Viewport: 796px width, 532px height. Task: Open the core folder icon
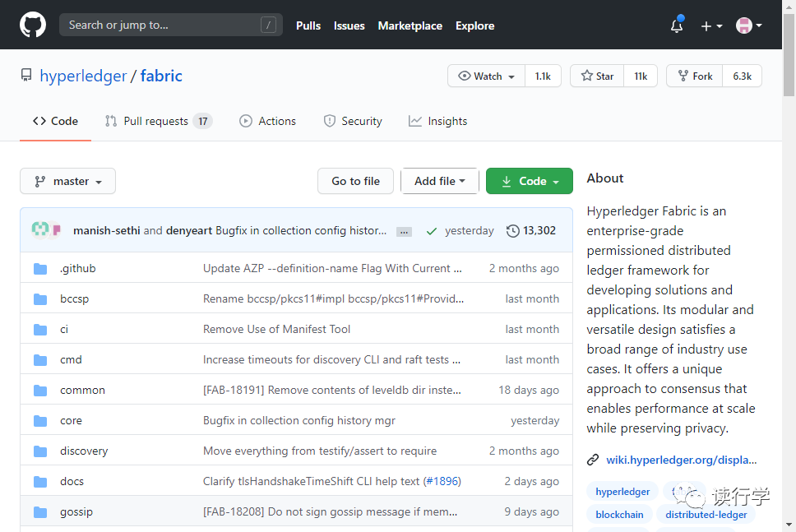40,421
